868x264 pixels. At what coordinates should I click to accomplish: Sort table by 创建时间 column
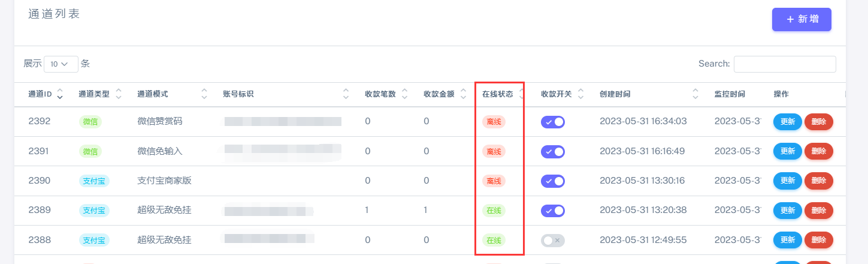[x=695, y=94]
